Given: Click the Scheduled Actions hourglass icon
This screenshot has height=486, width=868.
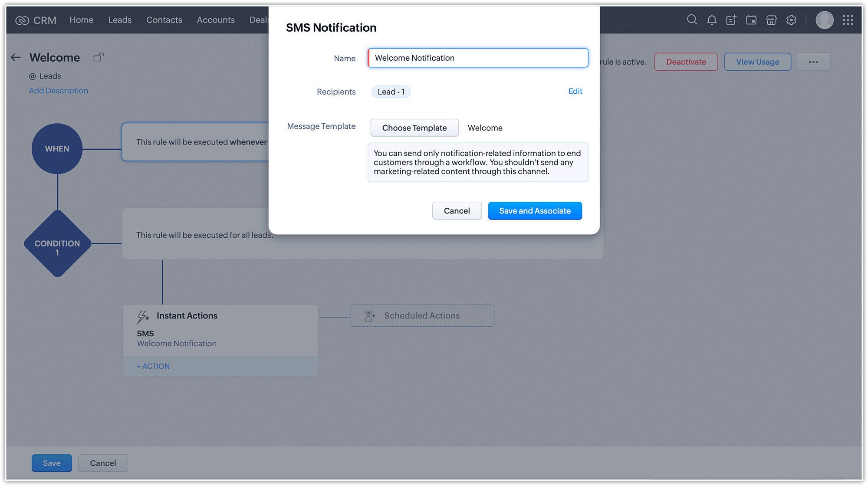Looking at the screenshot, I should (368, 315).
